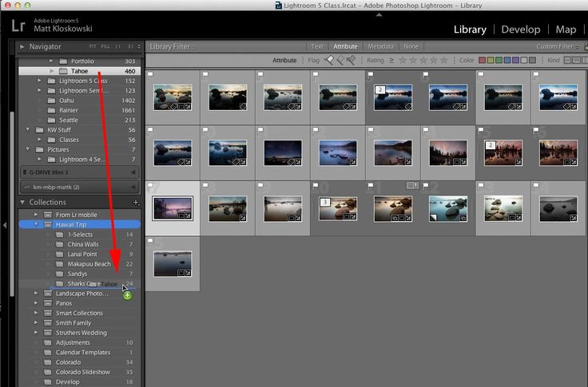
Task: Toggle the Attribute filter mode
Action: click(345, 46)
